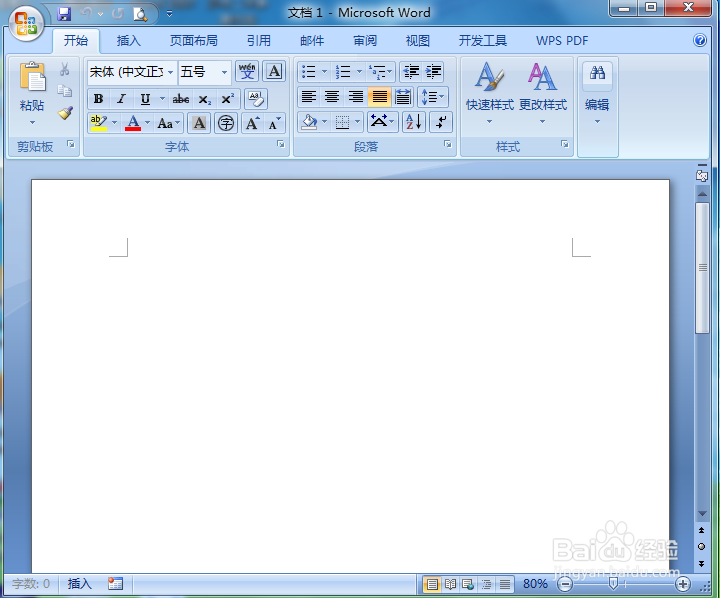Open the macro recording status bar icon
Viewport: 720px width, 598px height.
click(x=115, y=584)
